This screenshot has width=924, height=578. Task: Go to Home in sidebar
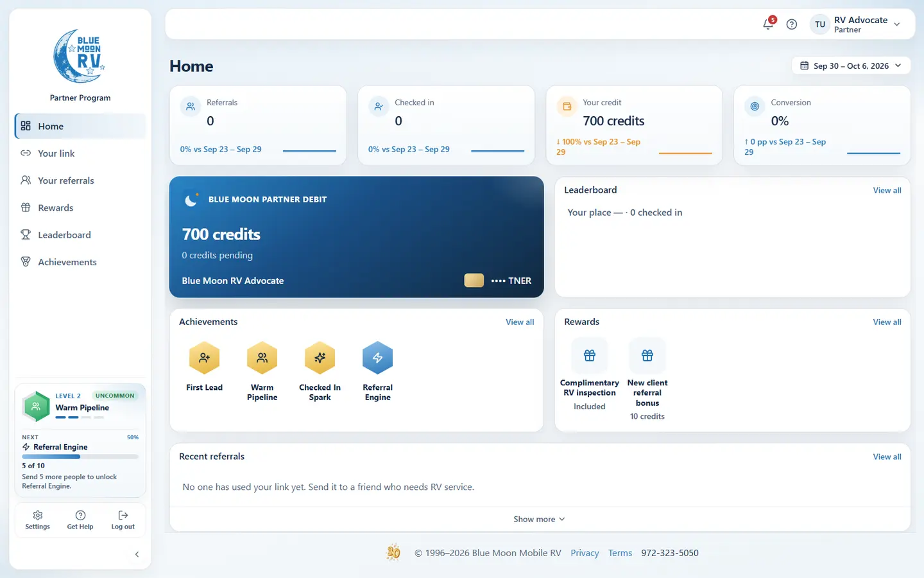click(80, 126)
